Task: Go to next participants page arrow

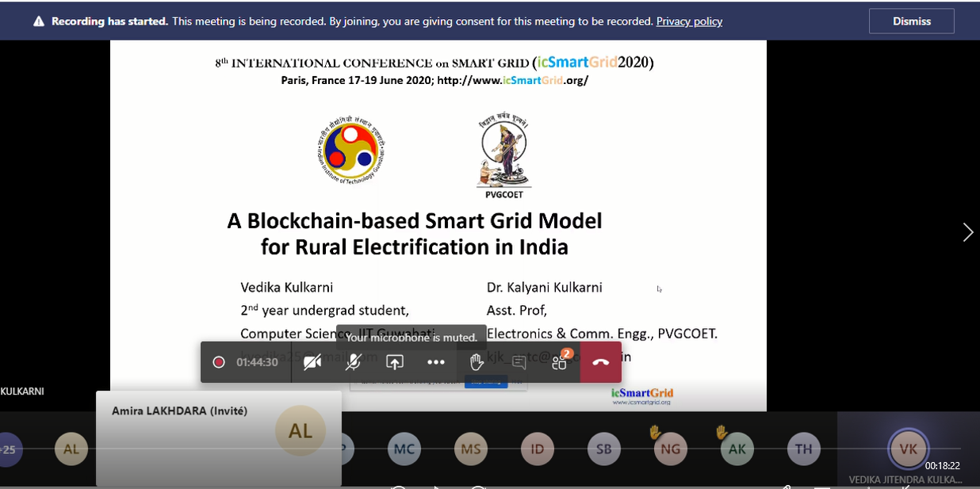Action: click(967, 232)
